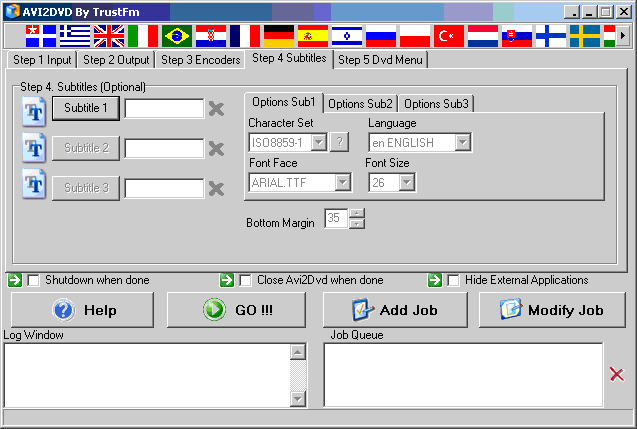
Task: Switch to Step 3 Encoders tab
Action: click(x=201, y=60)
